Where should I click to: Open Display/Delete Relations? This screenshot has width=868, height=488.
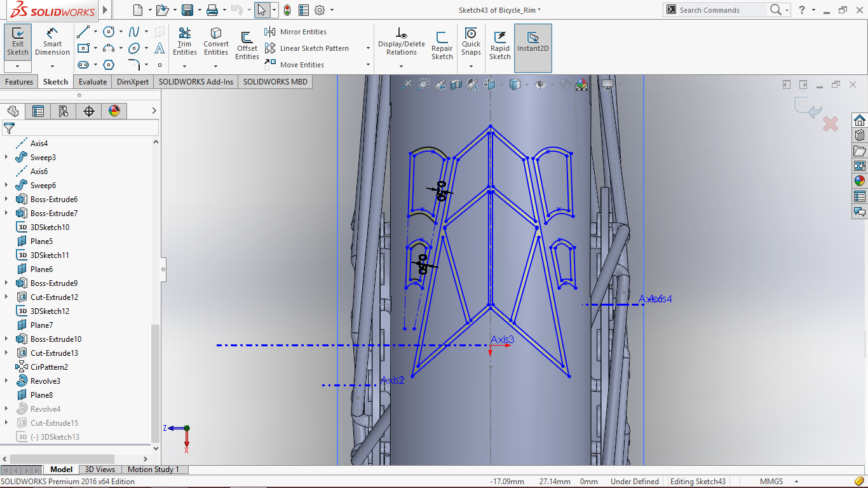point(401,39)
